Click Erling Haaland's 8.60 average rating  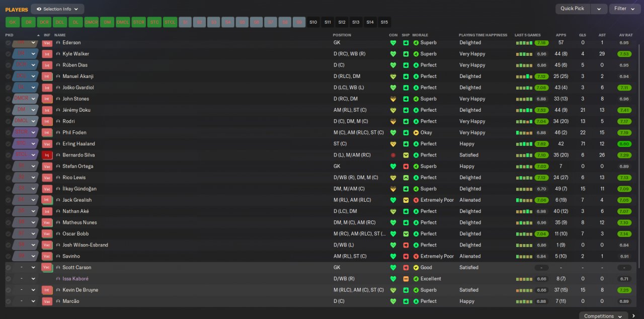(x=624, y=144)
